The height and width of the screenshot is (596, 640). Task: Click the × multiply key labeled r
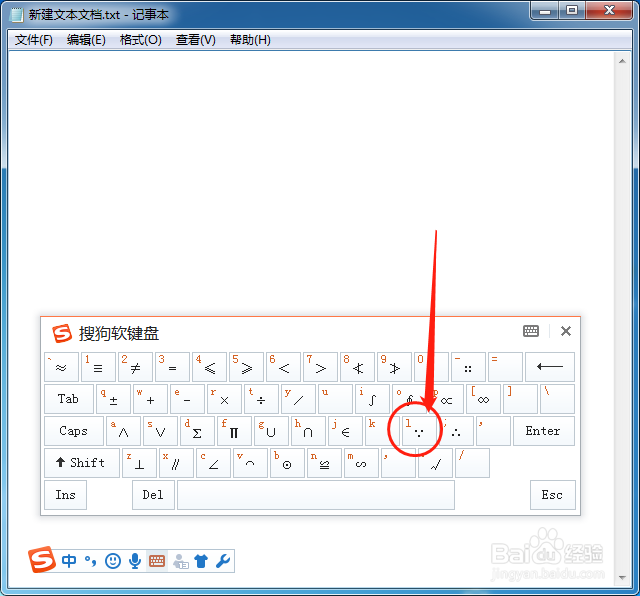[224, 399]
